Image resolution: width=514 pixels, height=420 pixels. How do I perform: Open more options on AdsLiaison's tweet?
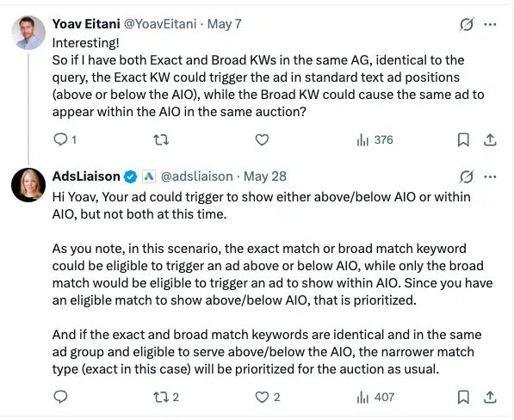[x=490, y=176]
